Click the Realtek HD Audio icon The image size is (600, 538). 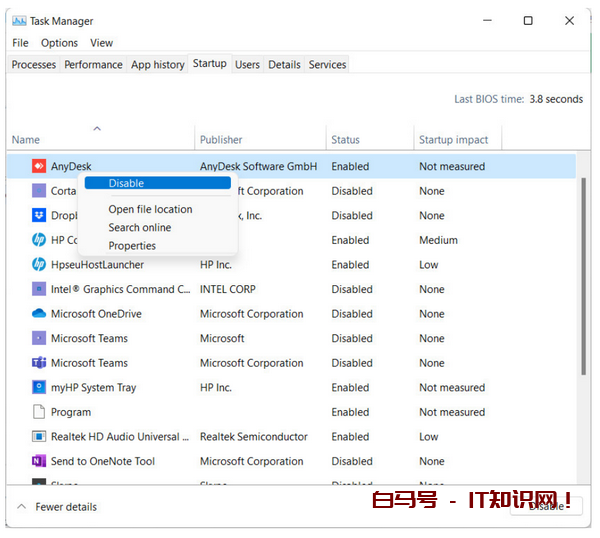click(39, 437)
